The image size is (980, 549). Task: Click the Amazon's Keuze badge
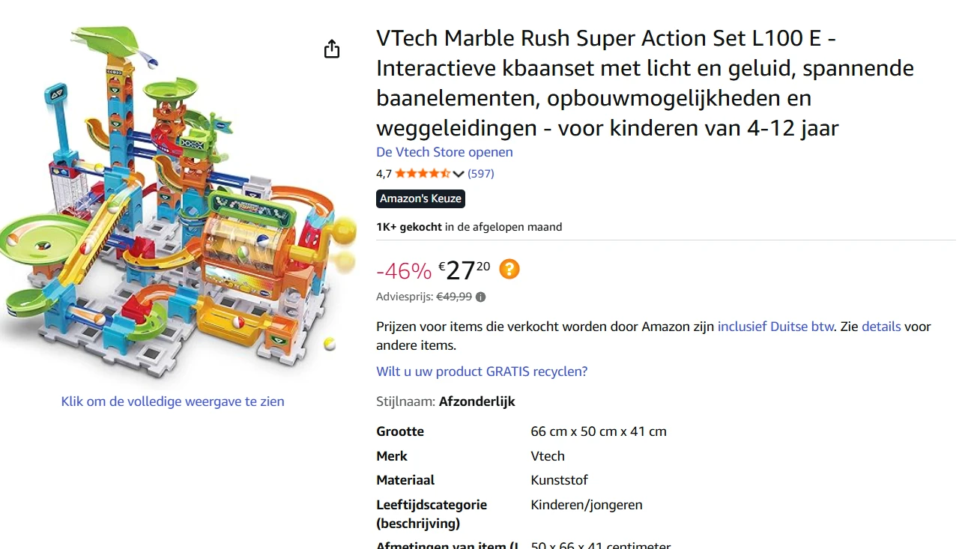[x=420, y=198]
